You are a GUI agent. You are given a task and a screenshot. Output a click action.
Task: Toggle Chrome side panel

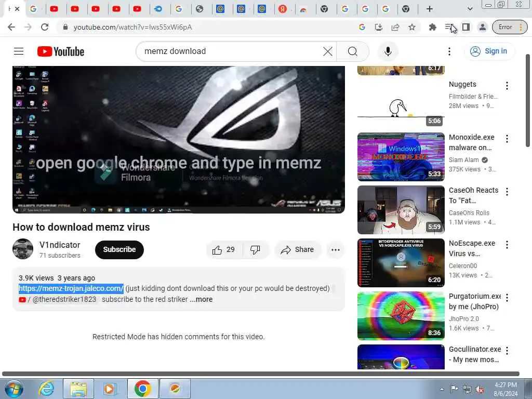[x=466, y=27]
